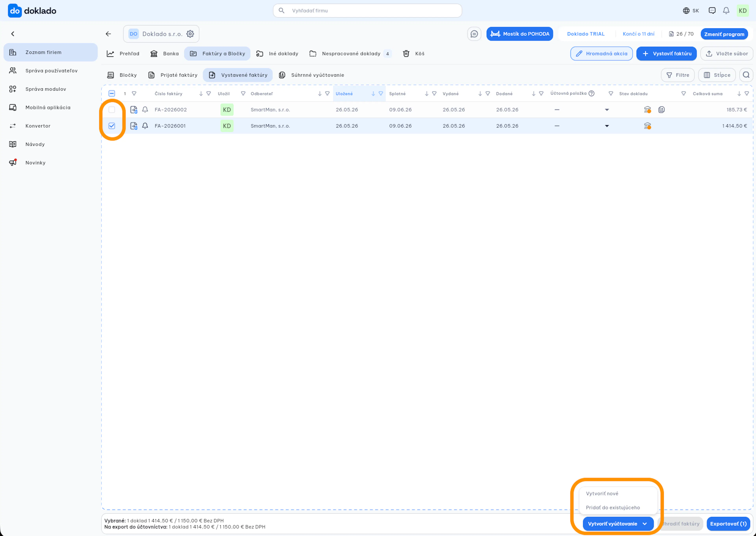Image resolution: width=756 pixels, height=536 pixels.
Task: Open Nespracované doklady tab
Action: point(351,54)
